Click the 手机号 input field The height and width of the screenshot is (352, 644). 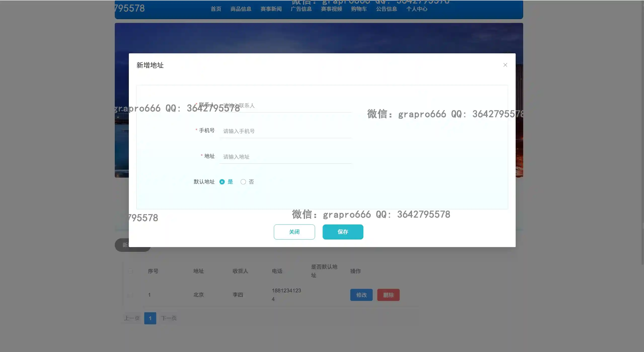point(285,131)
